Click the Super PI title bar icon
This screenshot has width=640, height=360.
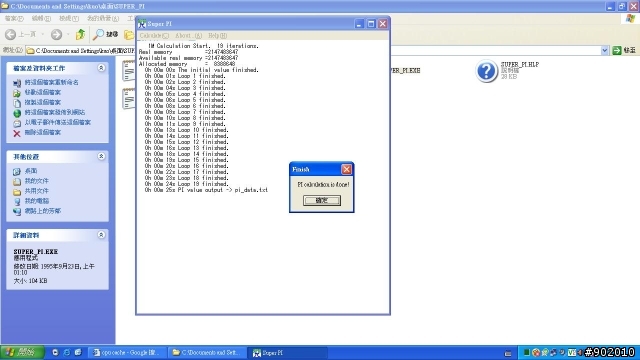point(142,24)
